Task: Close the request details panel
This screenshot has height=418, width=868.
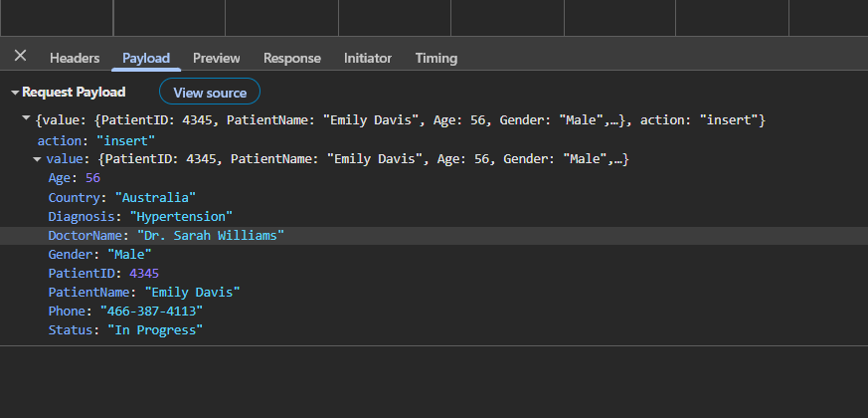Action: tap(21, 56)
